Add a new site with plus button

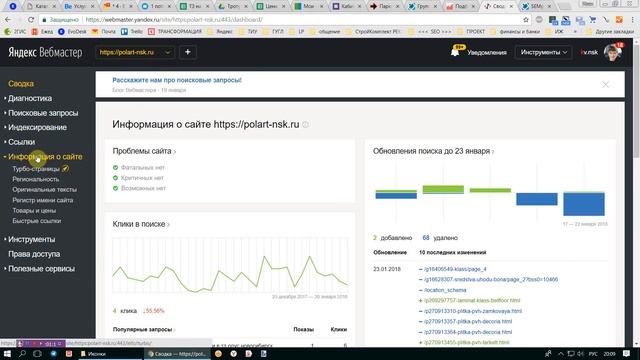pos(188,52)
